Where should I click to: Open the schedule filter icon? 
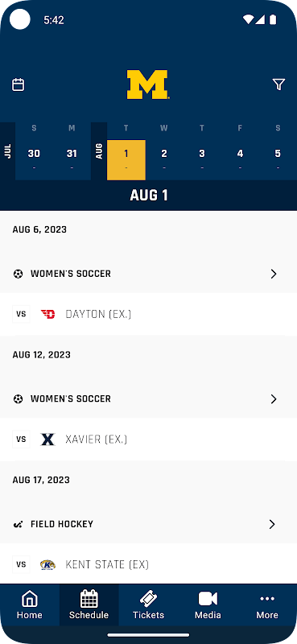click(278, 85)
